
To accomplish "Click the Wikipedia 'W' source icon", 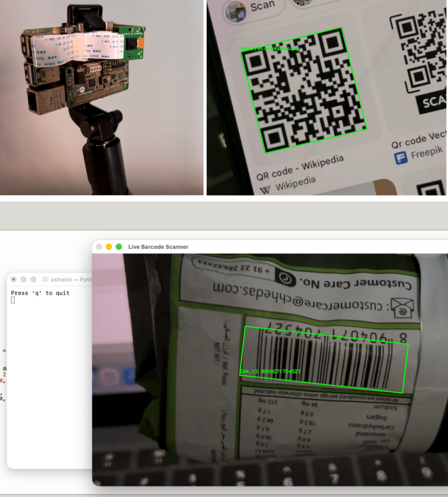I will pos(265,190).
